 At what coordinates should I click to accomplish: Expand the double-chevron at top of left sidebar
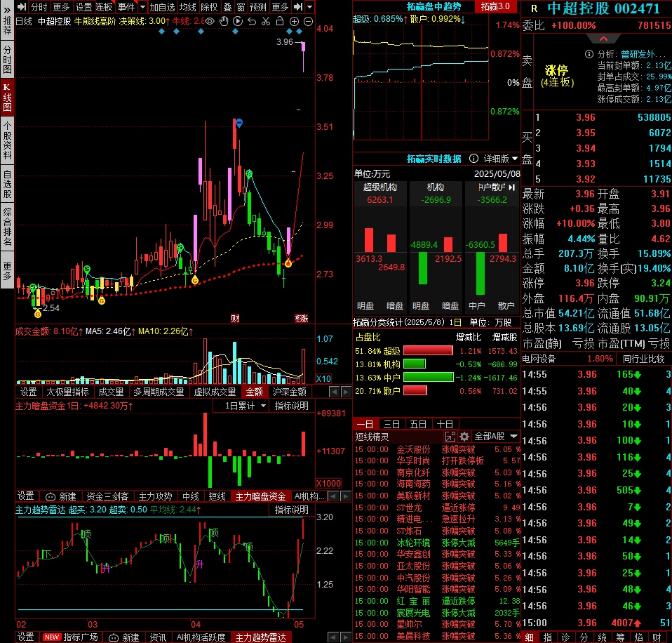(x=7, y=11)
